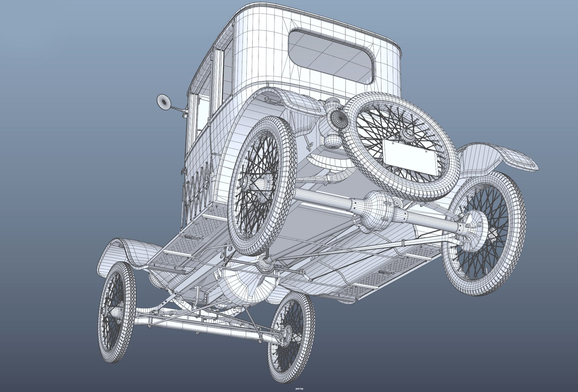This screenshot has width=578, height=392.
Task: Select the rear window of the cabin
Action: click(x=331, y=56)
